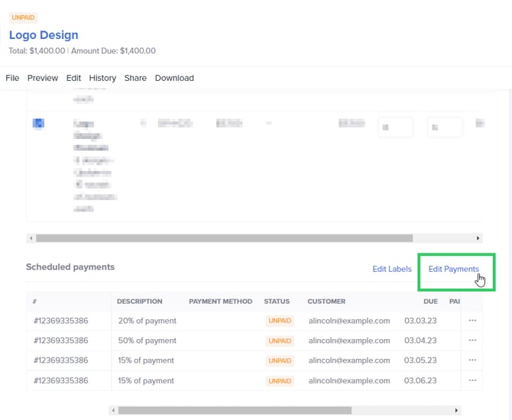Click the payments table horizontal scrollbar thumb
The height and width of the screenshot is (420, 512).
pyautogui.click(x=235, y=410)
